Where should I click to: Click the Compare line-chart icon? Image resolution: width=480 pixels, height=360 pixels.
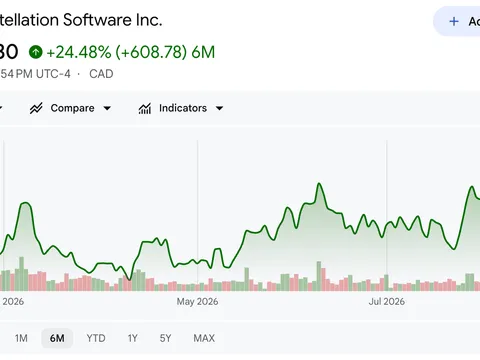(36, 108)
